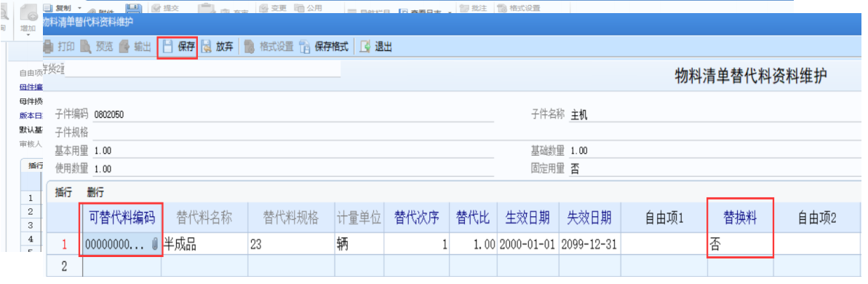The height and width of the screenshot is (284, 868).
Task: Click the 半成品 cell in row 1
Action: (204, 245)
